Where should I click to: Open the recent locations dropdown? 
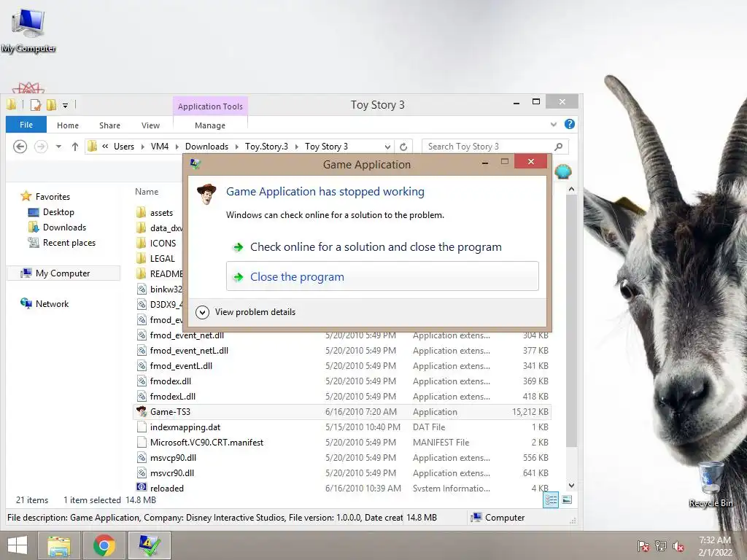pos(58,147)
